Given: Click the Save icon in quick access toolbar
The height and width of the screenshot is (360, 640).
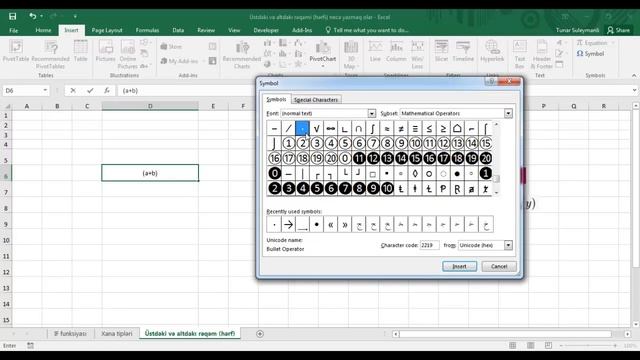Looking at the screenshot, I should coord(12,16).
